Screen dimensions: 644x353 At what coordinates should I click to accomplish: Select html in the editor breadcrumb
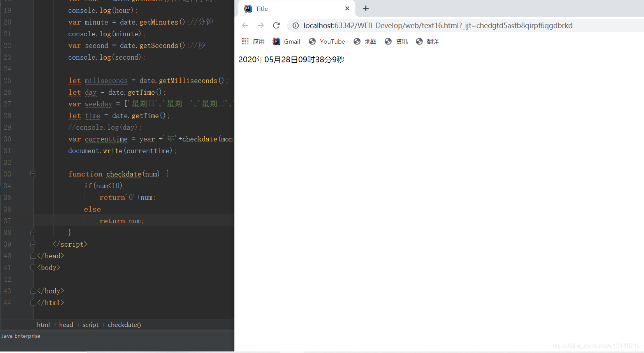click(43, 325)
